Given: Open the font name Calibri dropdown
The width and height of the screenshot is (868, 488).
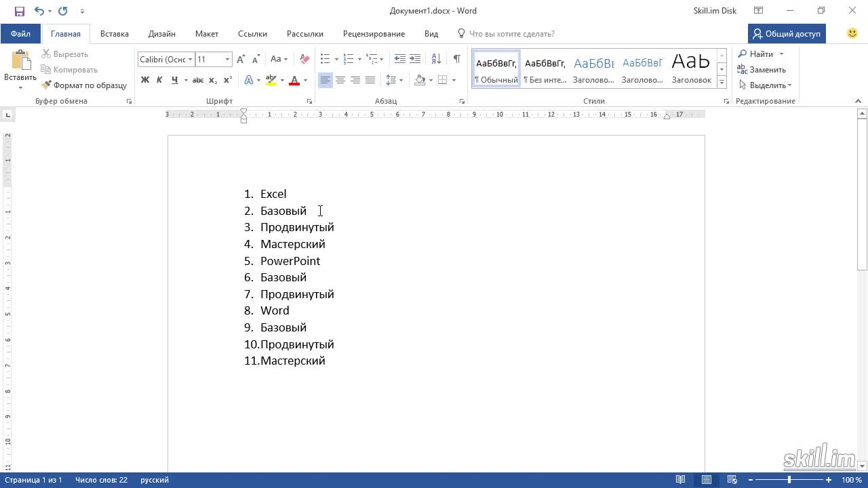Looking at the screenshot, I should pos(191,60).
